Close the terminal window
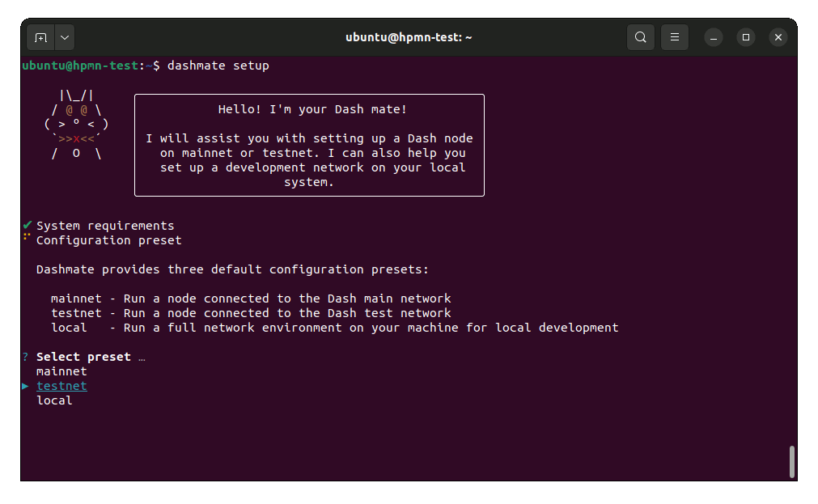818x504 pixels. coord(778,37)
